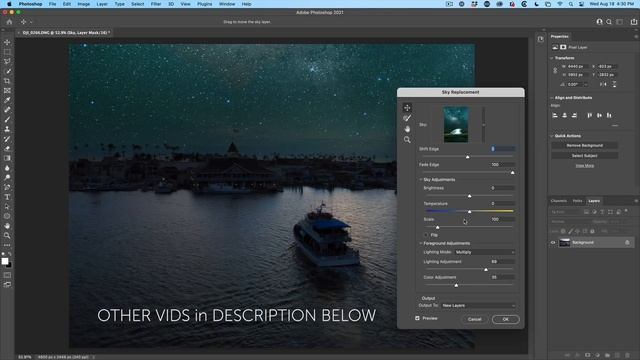Click the Shift Edge value field
640x360 pixels.
[x=503, y=149]
